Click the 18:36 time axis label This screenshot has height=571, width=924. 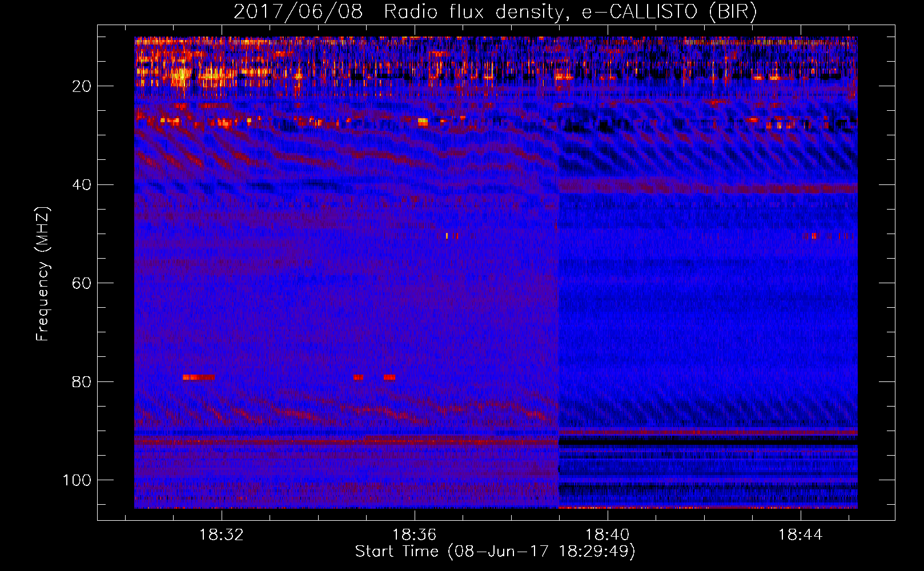414,534
